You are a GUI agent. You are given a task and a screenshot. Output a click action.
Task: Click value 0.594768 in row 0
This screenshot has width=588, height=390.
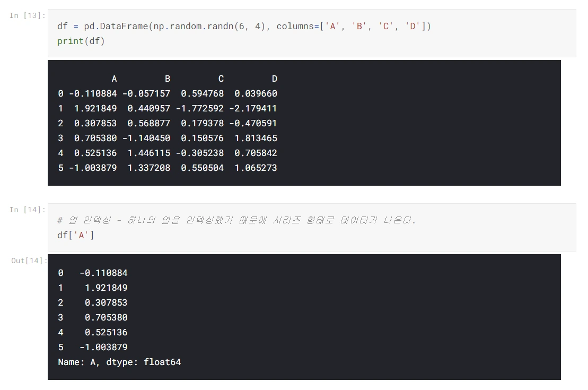203,93
